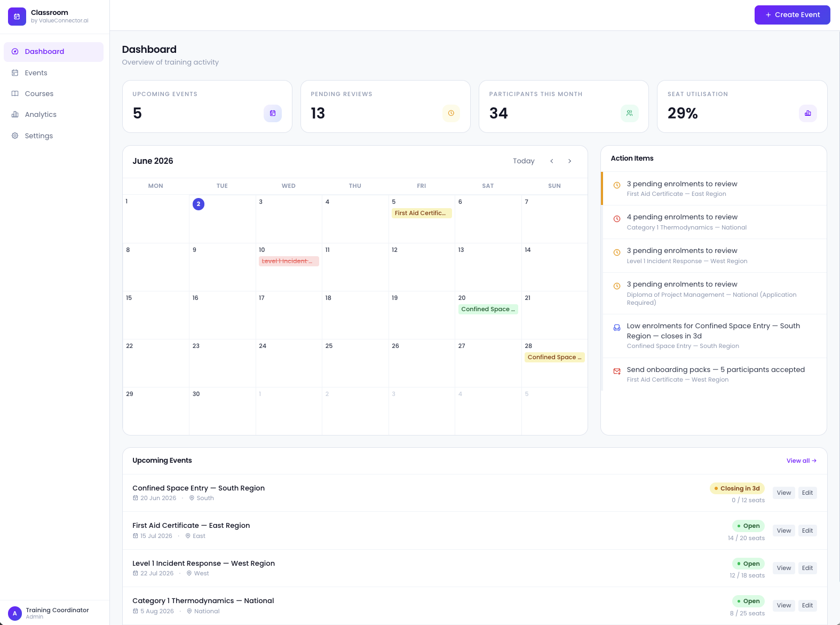Open the Dashboard sidebar item

click(53, 52)
